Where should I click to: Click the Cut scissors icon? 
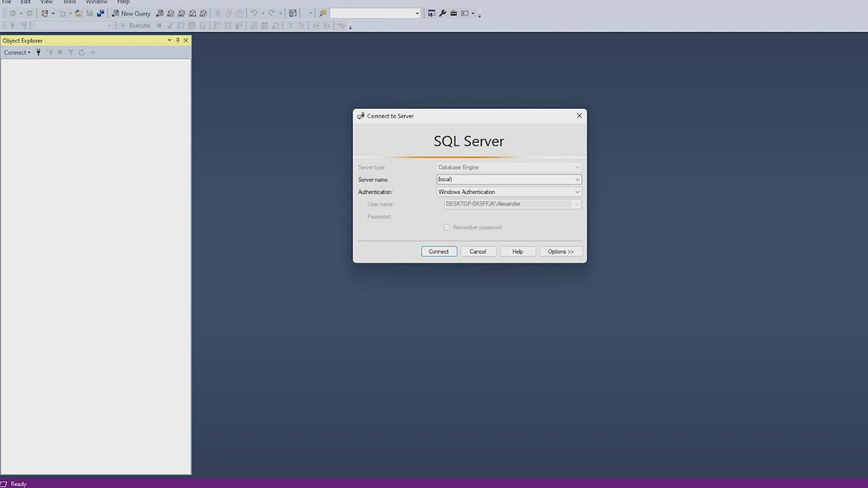click(217, 13)
